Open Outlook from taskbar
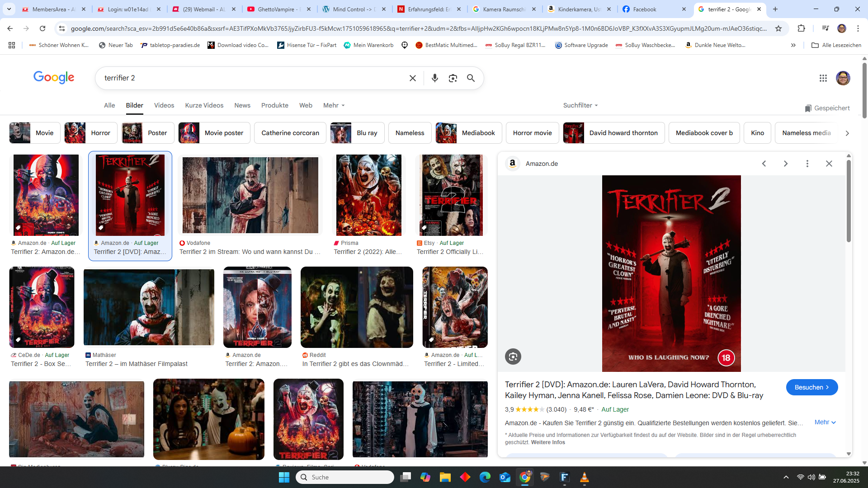Image resolution: width=868 pixels, height=488 pixels. coord(505,477)
